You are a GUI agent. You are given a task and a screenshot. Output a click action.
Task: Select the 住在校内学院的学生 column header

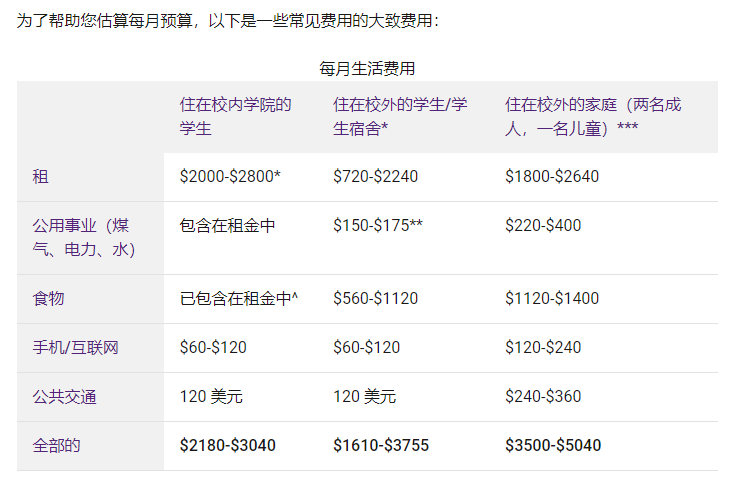pos(235,116)
